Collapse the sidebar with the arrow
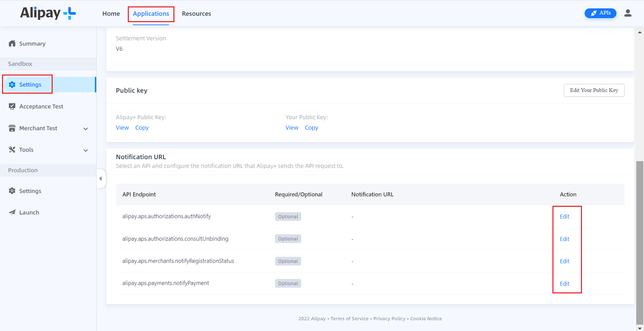 [101, 179]
